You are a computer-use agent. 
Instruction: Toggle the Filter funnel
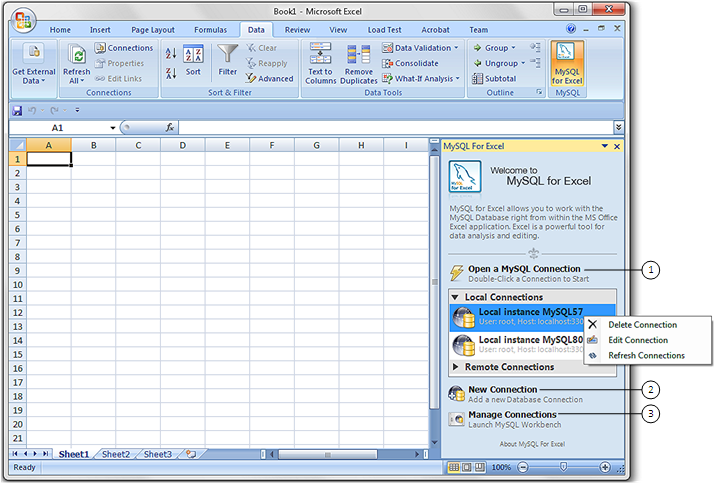click(x=228, y=60)
